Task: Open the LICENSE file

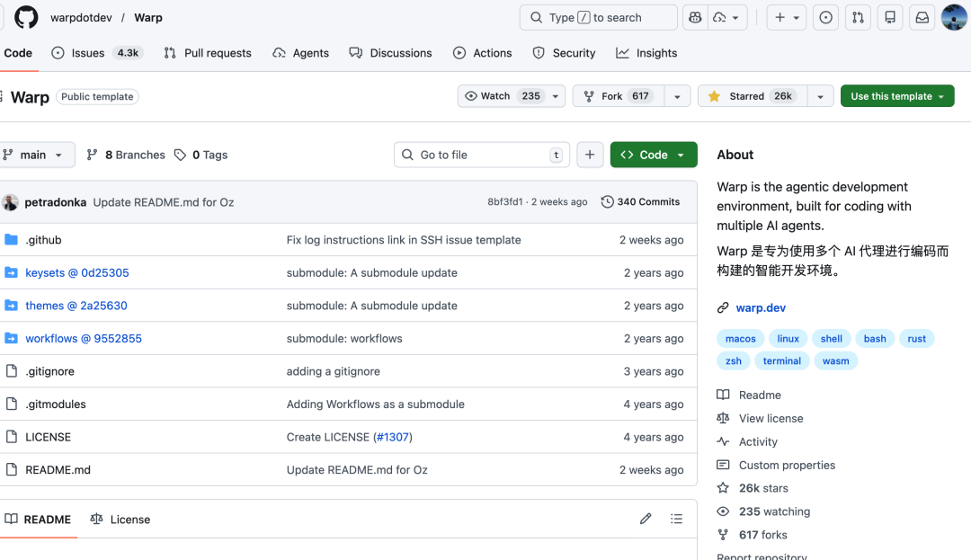Action: click(48, 437)
